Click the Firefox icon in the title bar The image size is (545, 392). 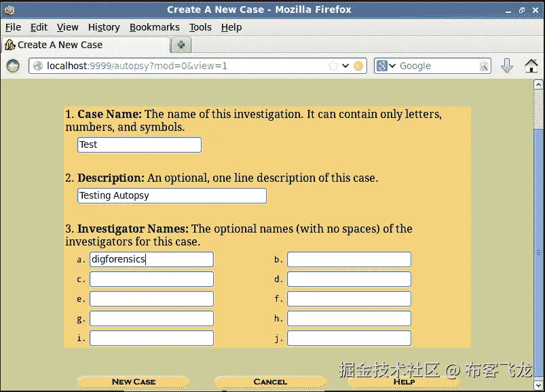(x=10, y=10)
